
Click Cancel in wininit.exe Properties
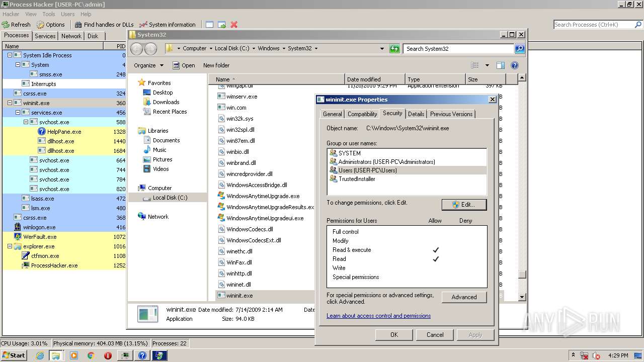click(x=435, y=335)
